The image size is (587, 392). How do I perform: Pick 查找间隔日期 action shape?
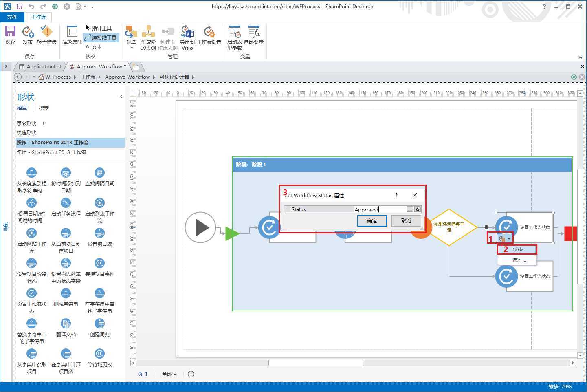(99, 177)
